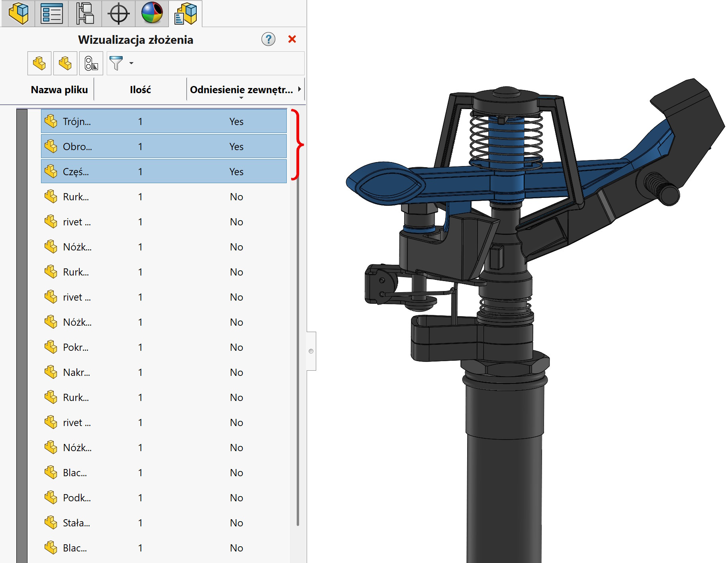Click the Ilość column header
The image size is (728, 563).
coord(140,90)
